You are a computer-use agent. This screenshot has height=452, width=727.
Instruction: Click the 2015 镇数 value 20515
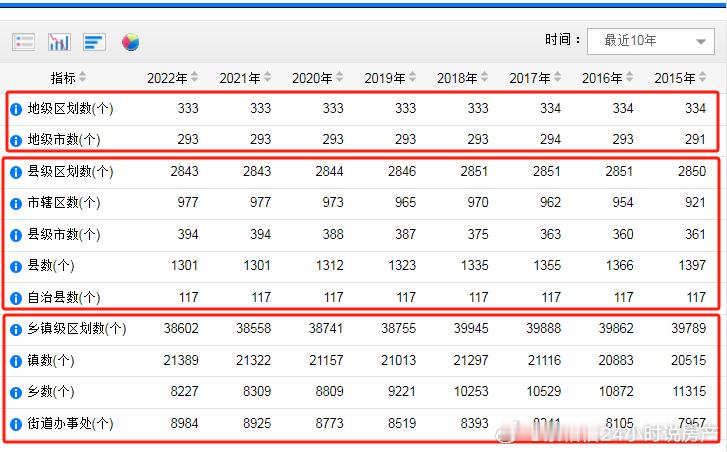click(x=689, y=360)
